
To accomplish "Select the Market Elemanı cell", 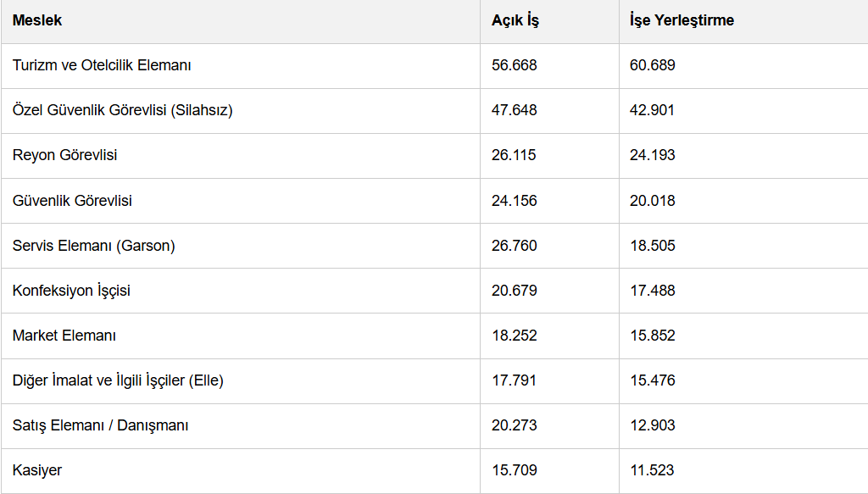I will coord(240,336).
